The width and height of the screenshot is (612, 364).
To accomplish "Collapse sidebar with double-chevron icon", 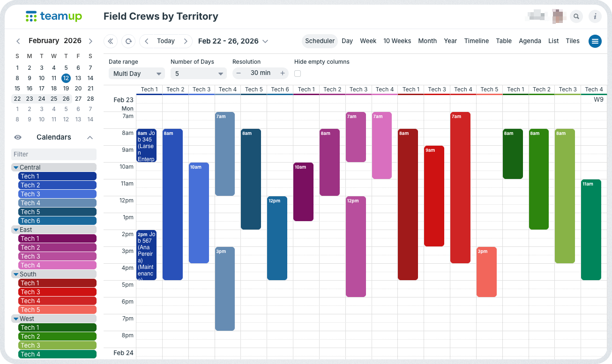I will (111, 41).
